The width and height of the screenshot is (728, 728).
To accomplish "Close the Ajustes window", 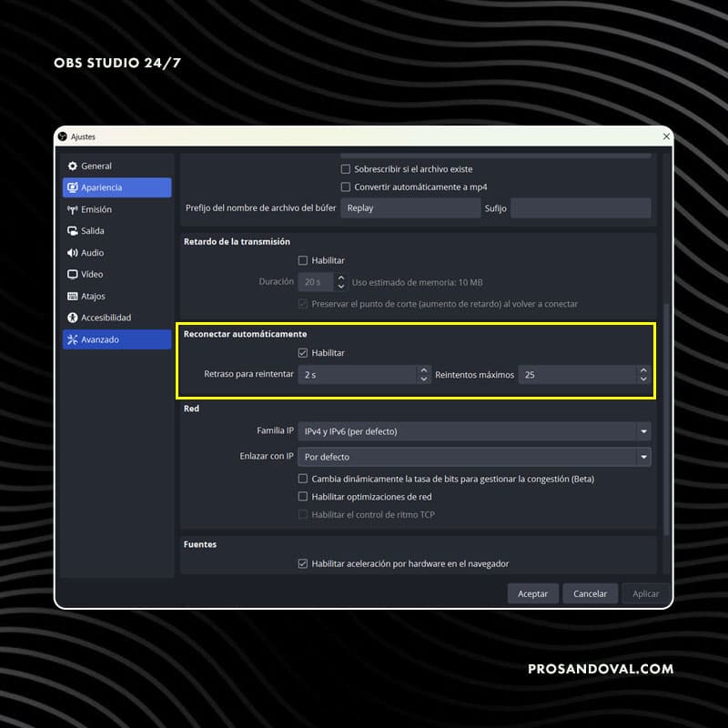I will [666, 136].
